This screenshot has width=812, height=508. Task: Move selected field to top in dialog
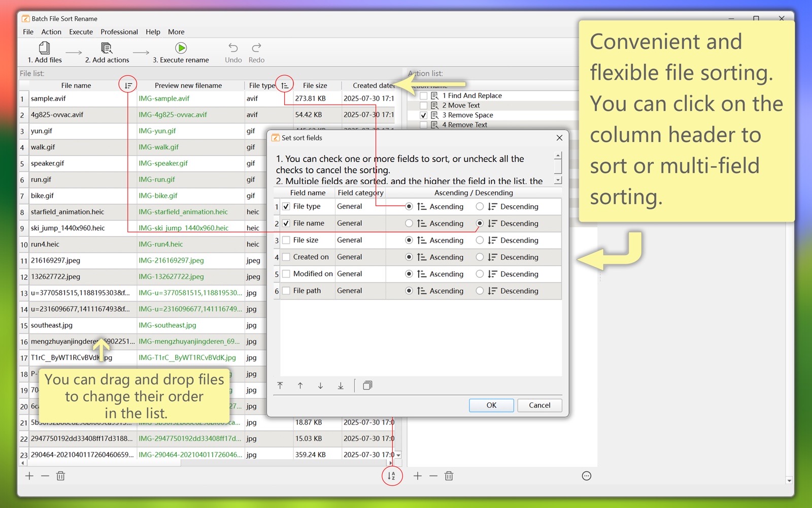[280, 386]
